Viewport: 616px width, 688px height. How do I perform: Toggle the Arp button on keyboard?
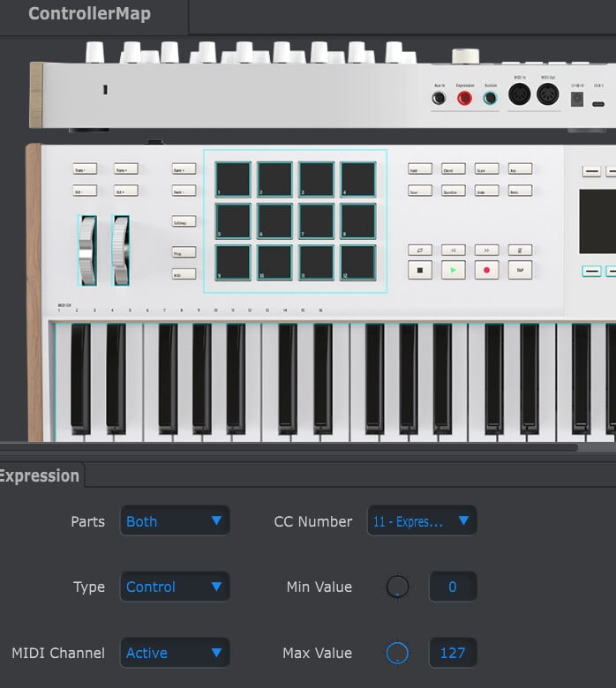520,168
